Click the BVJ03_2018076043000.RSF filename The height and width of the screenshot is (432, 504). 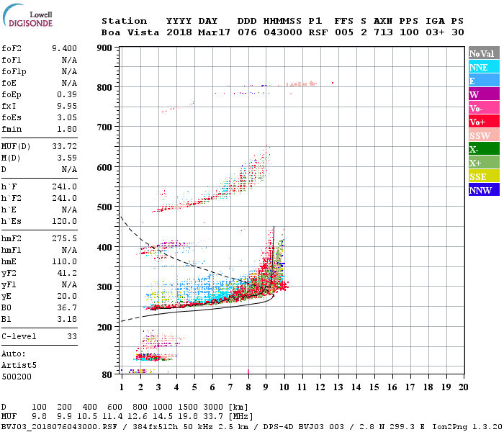(x=59, y=427)
